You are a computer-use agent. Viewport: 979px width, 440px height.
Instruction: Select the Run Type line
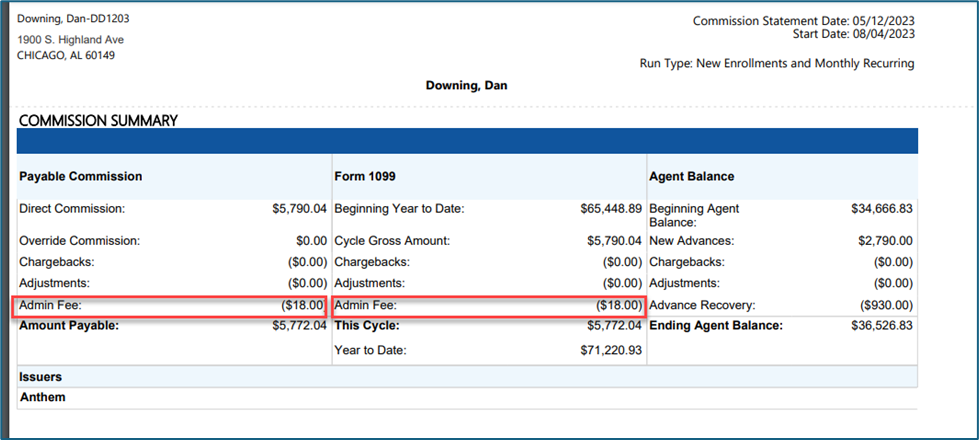coord(777,64)
